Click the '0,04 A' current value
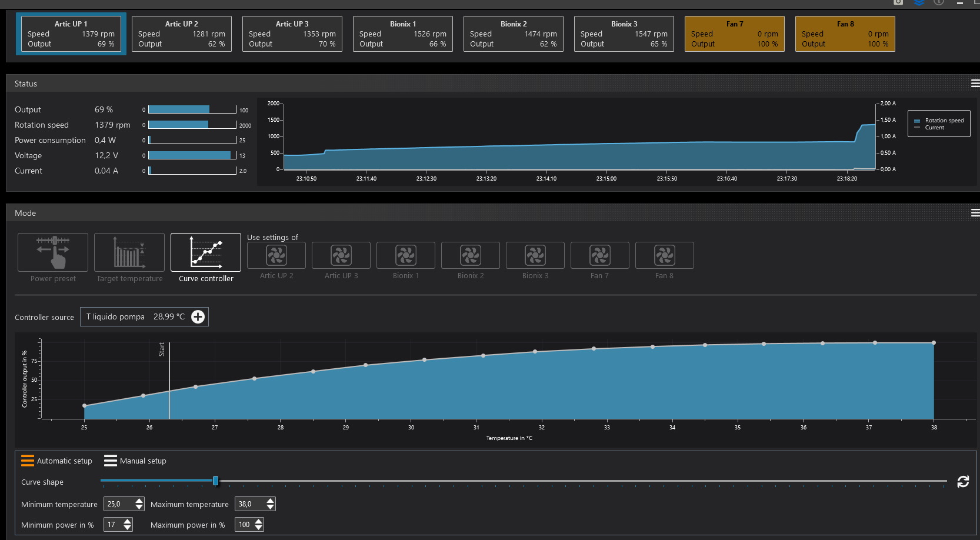This screenshot has height=540, width=980. (106, 171)
